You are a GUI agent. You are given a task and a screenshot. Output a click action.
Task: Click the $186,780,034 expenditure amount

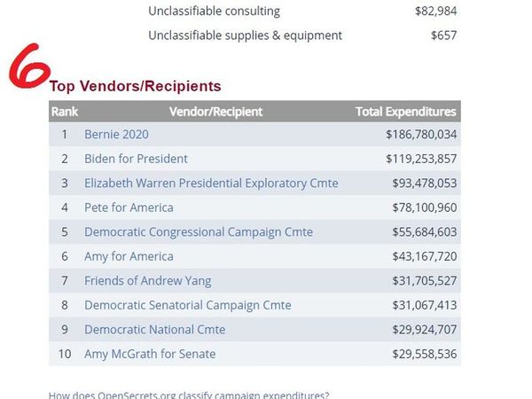(x=421, y=134)
